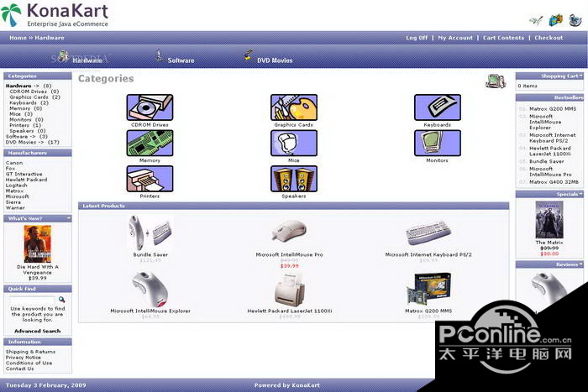Image resolution: width=588 pixels, height=392 pixels.
Task: Switch to the DVD Movies tab
Action: (275, 60)
